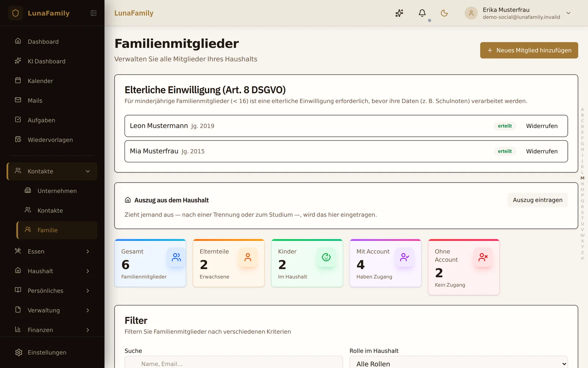The image size is (588, 368).
Task: Revoke consent for Leon Mustermann
Action: (x=542, y=126)
